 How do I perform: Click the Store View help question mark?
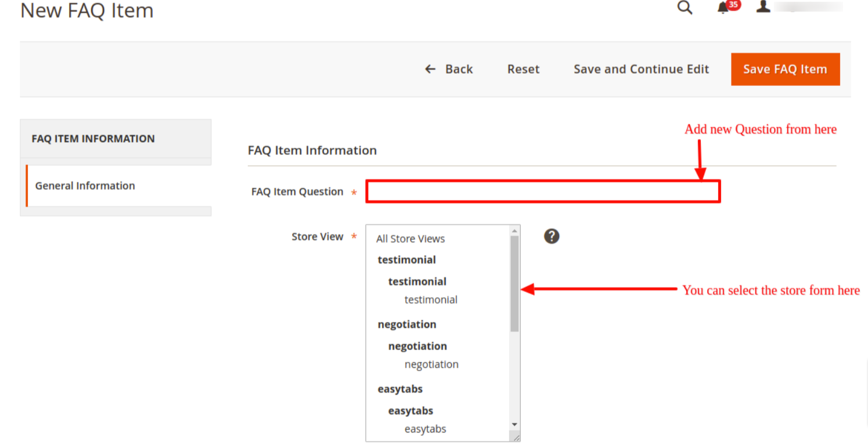551,236
